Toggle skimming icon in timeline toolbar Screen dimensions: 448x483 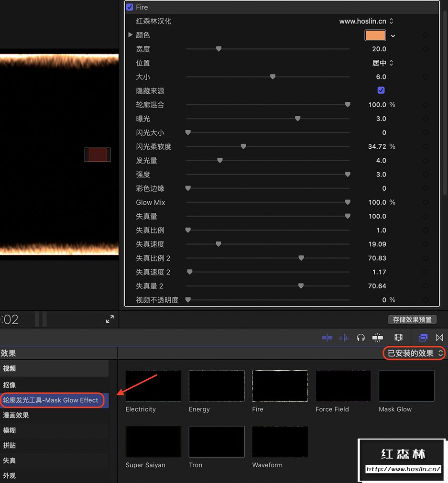pyautogui.click(x=327, y=338)
